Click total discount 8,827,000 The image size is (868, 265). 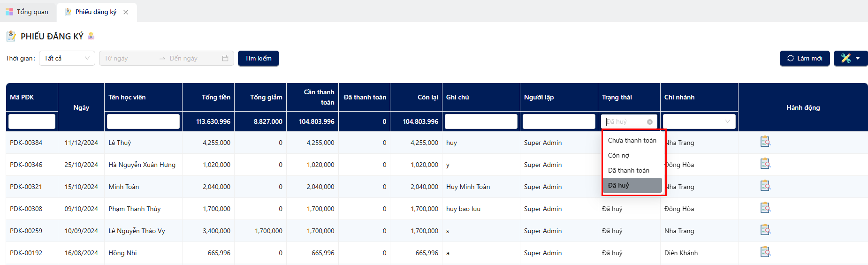[268, 121]
